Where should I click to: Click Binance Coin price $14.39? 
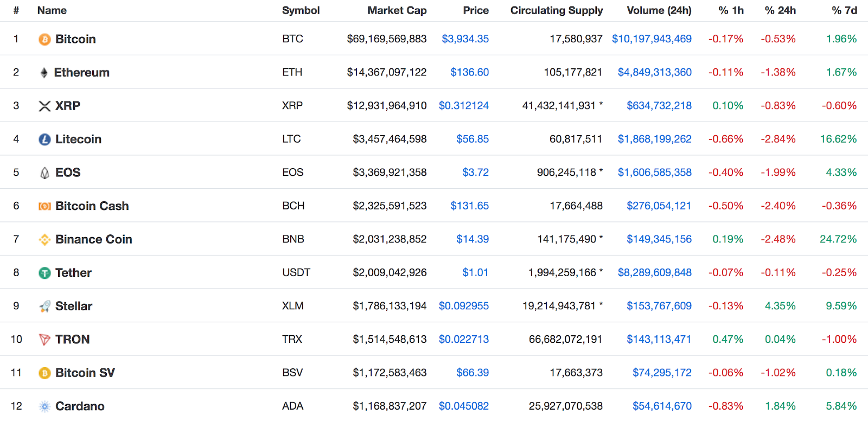473,239
